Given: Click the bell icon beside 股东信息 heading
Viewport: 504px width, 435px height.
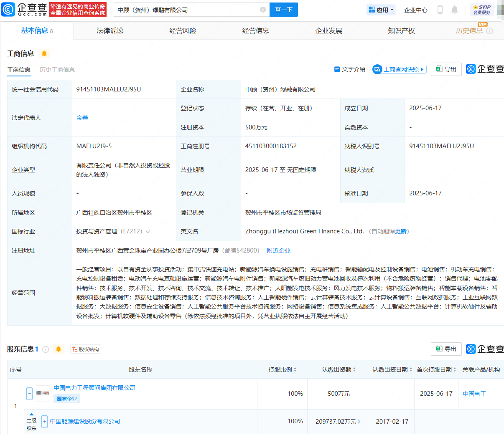Looking at the screenshot, I should click(x=59, y=349).
